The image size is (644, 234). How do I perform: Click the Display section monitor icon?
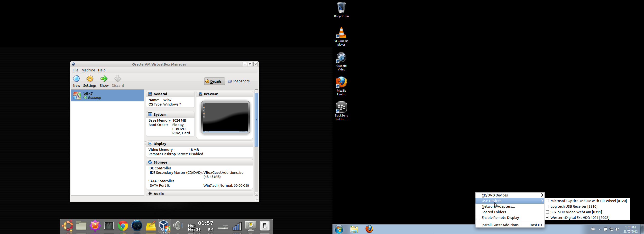click(x=150, y=144)
